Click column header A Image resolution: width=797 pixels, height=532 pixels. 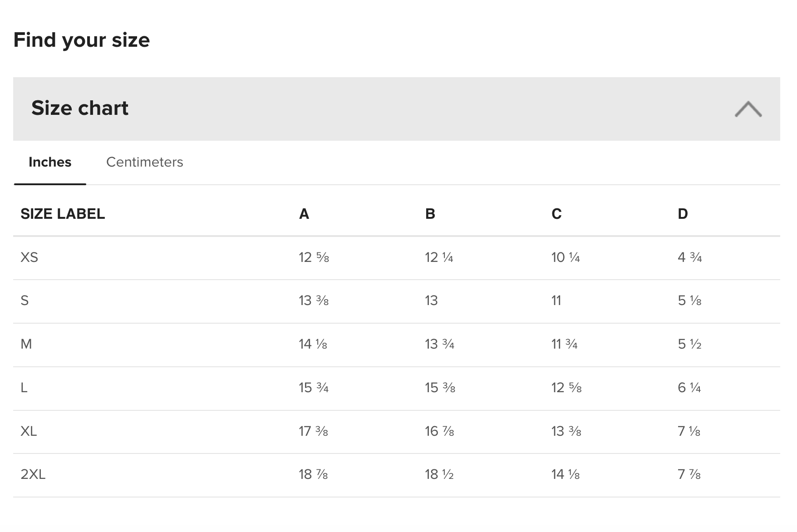point(304,214)
